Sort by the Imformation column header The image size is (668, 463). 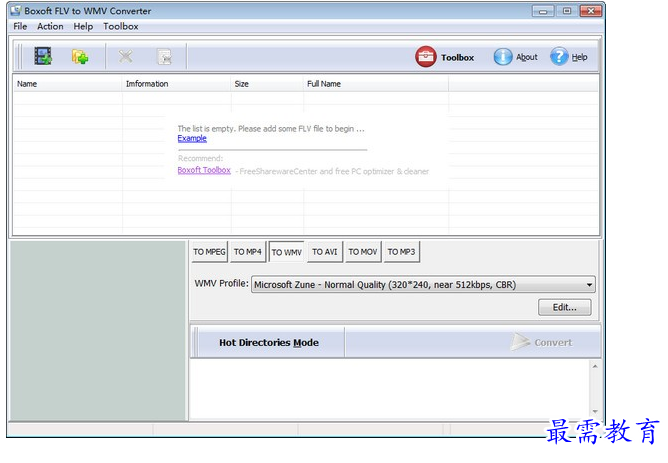coord(176,84)
